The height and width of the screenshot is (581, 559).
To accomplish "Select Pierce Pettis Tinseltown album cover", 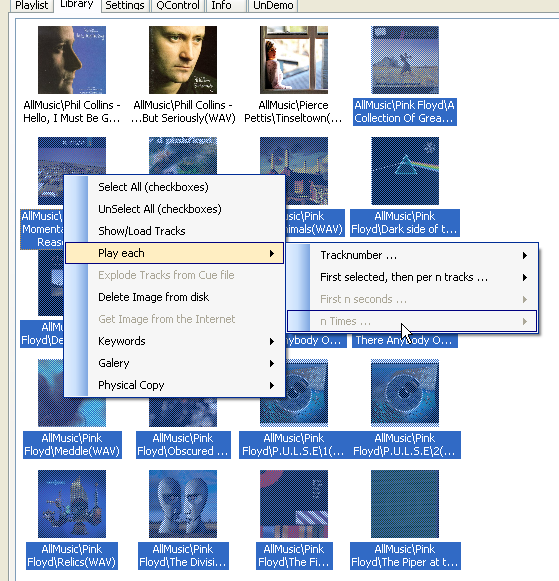I will [x=294, y=60].
